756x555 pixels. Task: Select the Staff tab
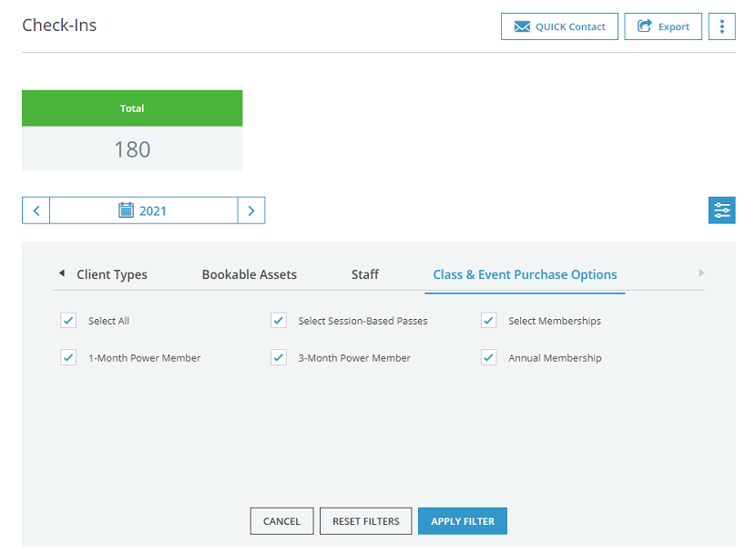tap(365, 274)
